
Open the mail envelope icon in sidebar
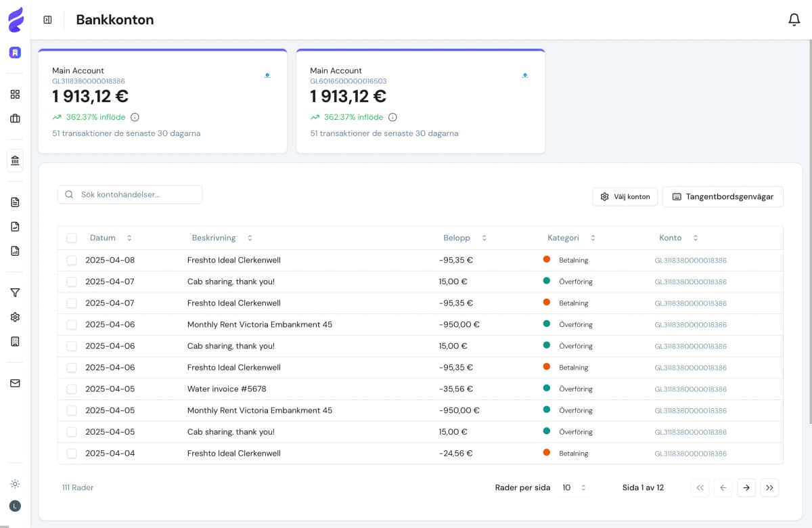[14, 383]
